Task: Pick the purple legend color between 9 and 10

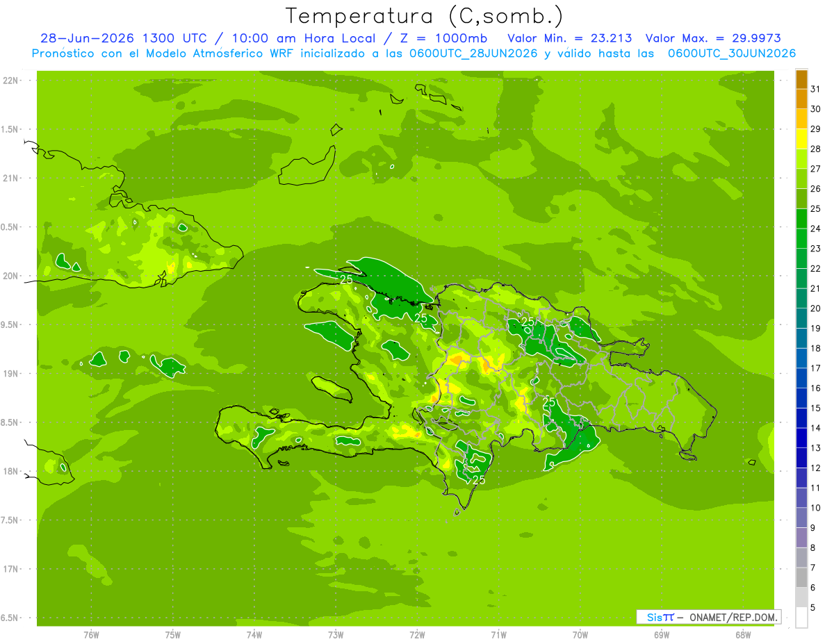Action: [801, 518]
